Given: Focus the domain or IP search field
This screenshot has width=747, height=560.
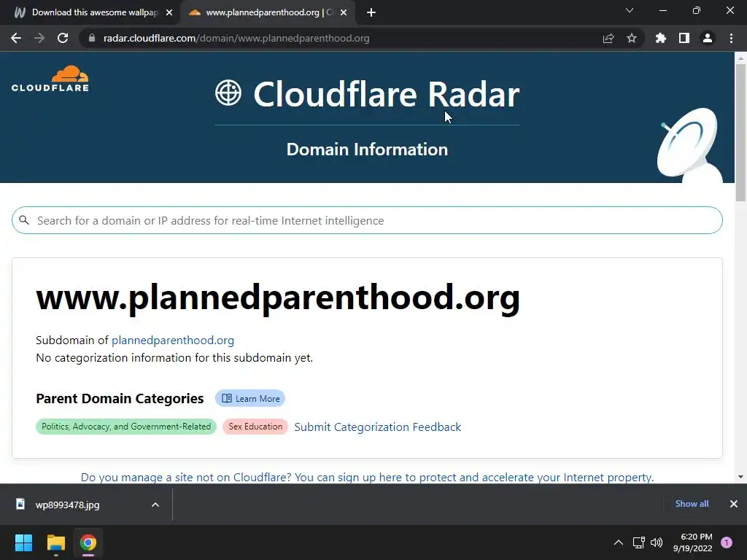Looking at the screenshot, I should click(367, 220).
